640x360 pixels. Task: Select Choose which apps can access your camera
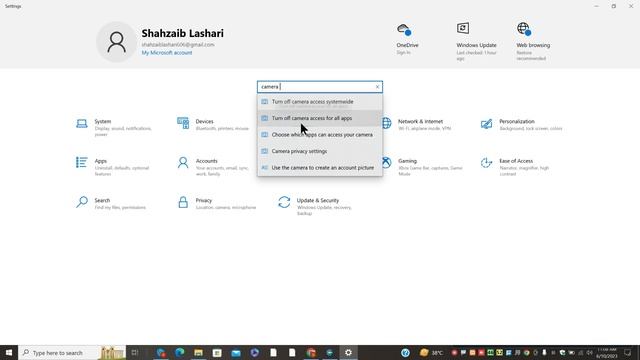pos(320,135)
